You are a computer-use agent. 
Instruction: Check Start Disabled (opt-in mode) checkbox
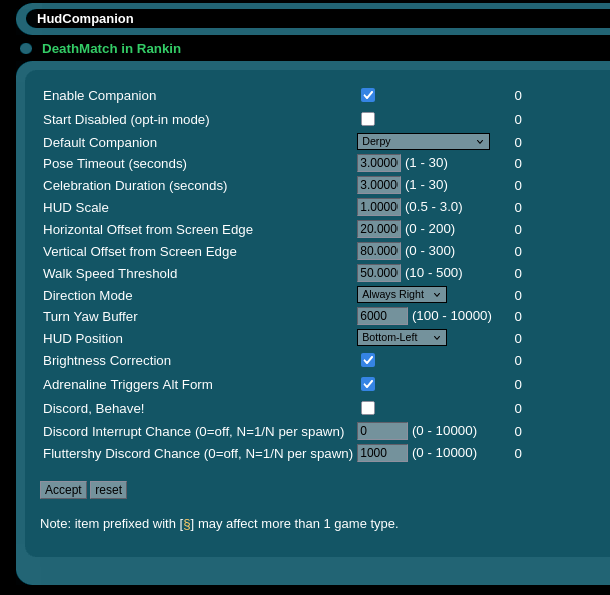[x=368, y=119]
